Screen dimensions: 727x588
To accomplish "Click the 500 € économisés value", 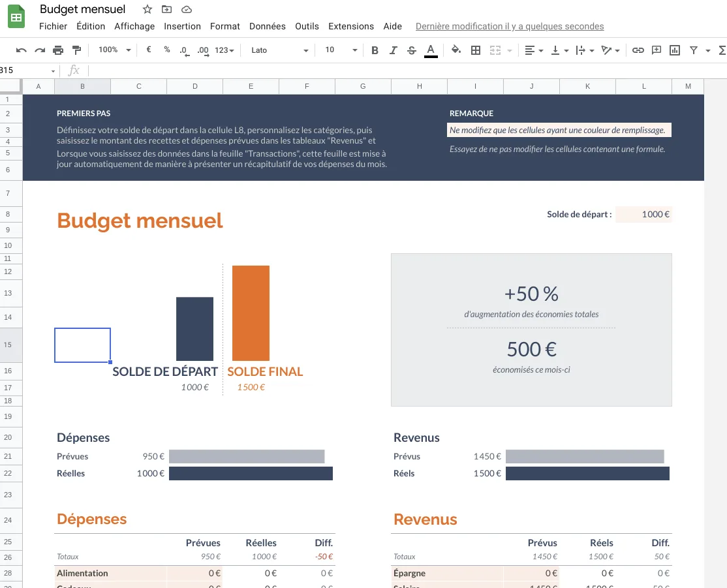I will (531, 349).
